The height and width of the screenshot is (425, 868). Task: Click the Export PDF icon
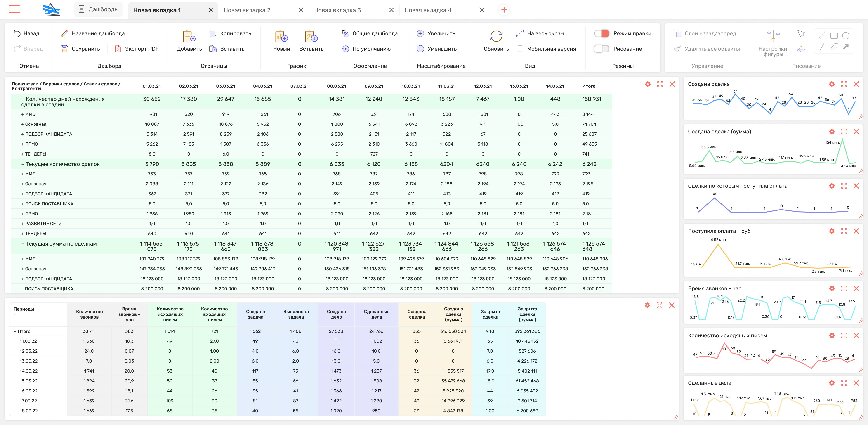pos(118,49)
